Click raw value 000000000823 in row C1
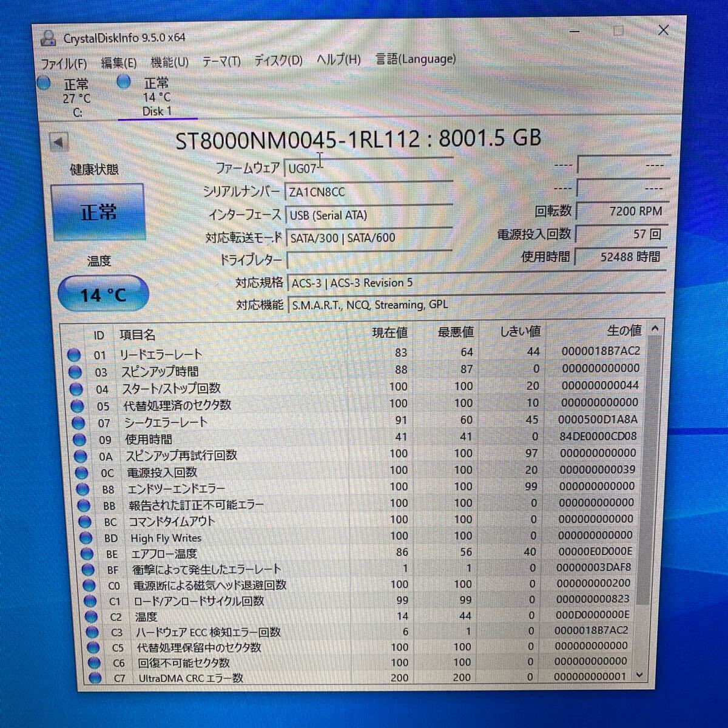 click(593, 599)
